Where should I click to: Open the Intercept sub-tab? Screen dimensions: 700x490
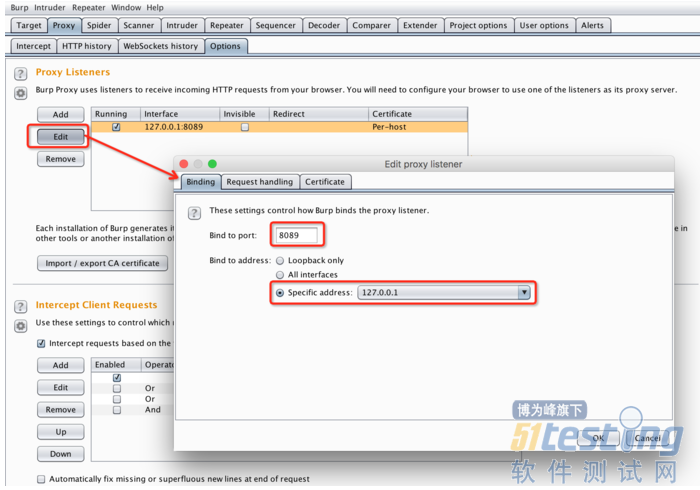(33, 46)
